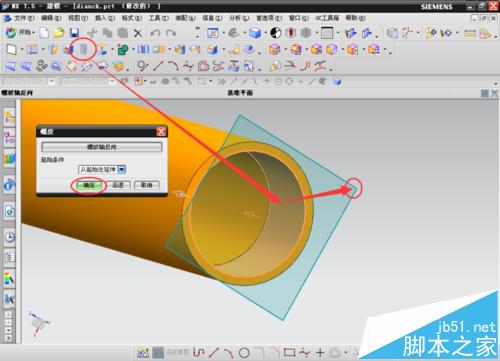Click the sketch Profile tool at bottom
Screen dimensions: 500x361
coord(199,352)
